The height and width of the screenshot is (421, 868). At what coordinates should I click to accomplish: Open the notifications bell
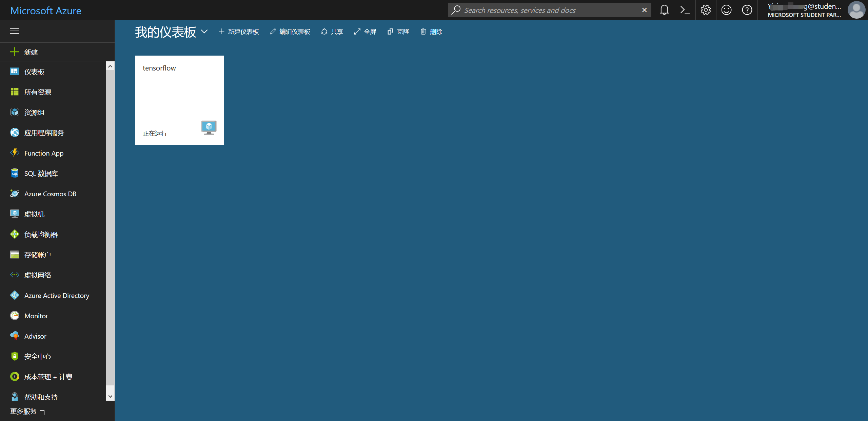(664, 10)
